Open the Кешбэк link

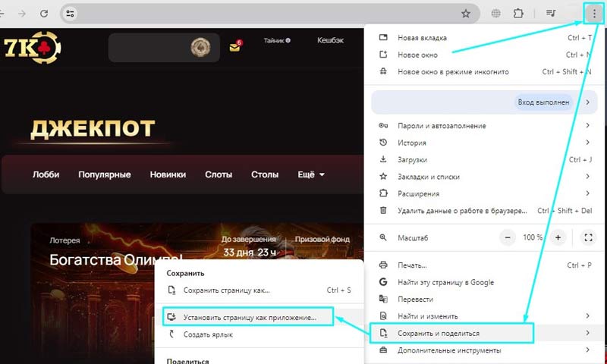pyautogui.click(x=330, y=40)
